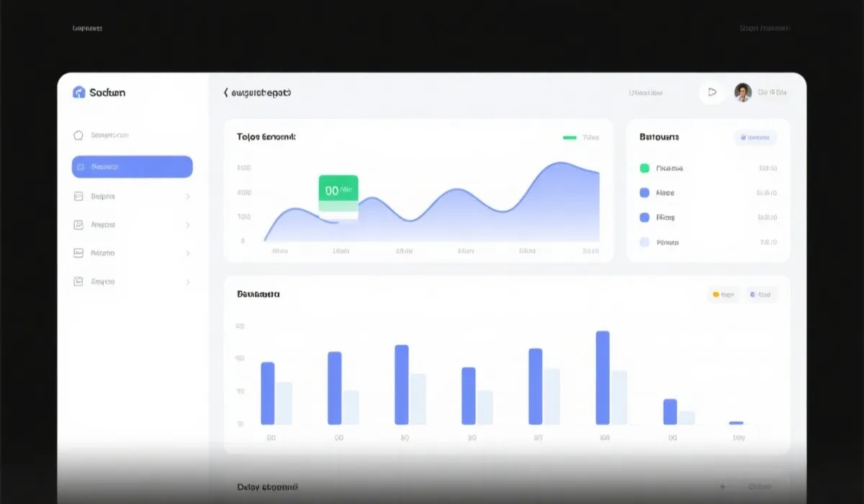This screenshot has height=504, width=864.
Task: Click the icon of the last sidebar item
Action: tap(78, 282)
